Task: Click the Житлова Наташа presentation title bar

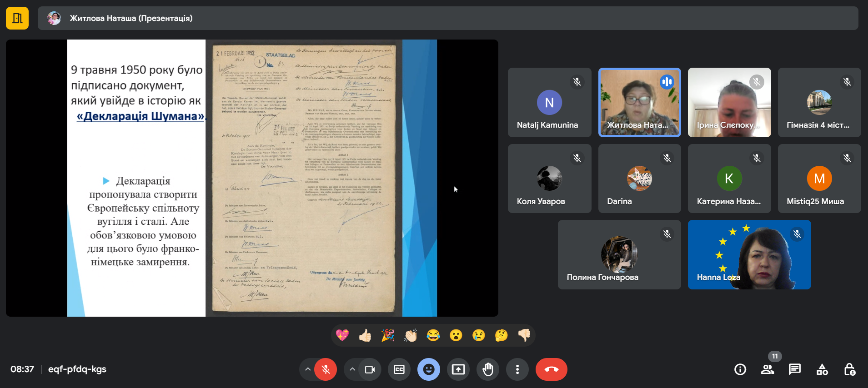Action: (x=131, y=18)
